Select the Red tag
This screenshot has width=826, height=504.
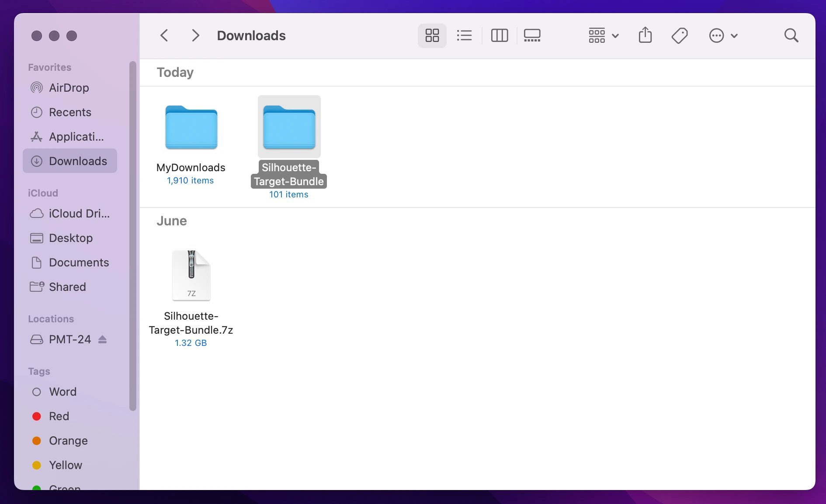(x=70, y=416)
